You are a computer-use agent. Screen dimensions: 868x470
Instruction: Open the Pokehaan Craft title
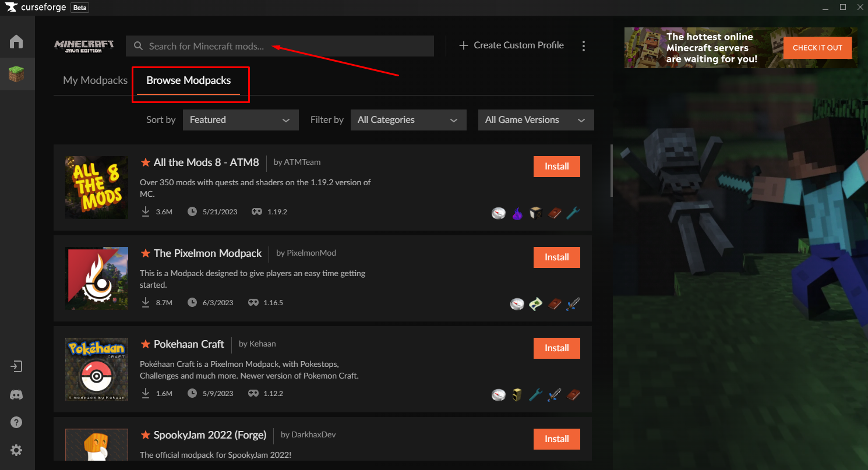pos(189,344)
